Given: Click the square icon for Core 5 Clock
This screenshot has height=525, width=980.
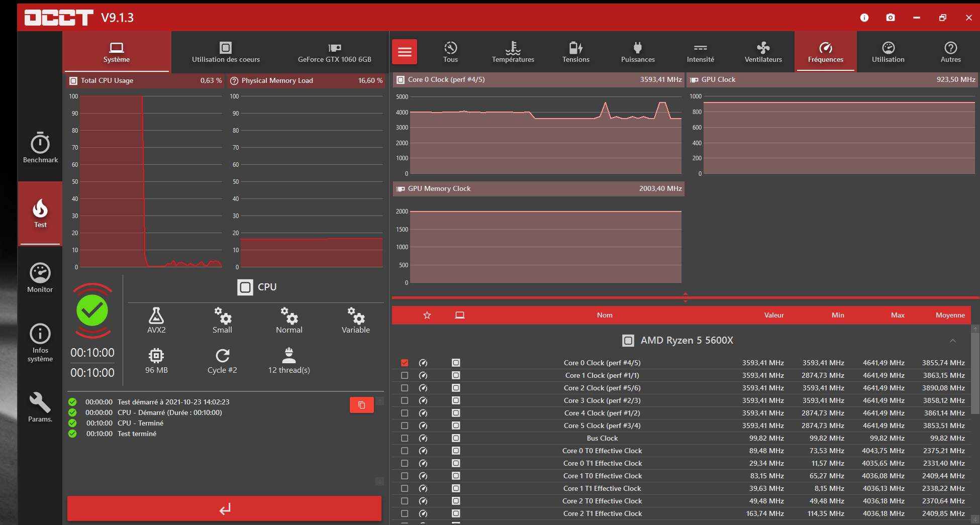Looking at the screenshot, I should (456, 426).
